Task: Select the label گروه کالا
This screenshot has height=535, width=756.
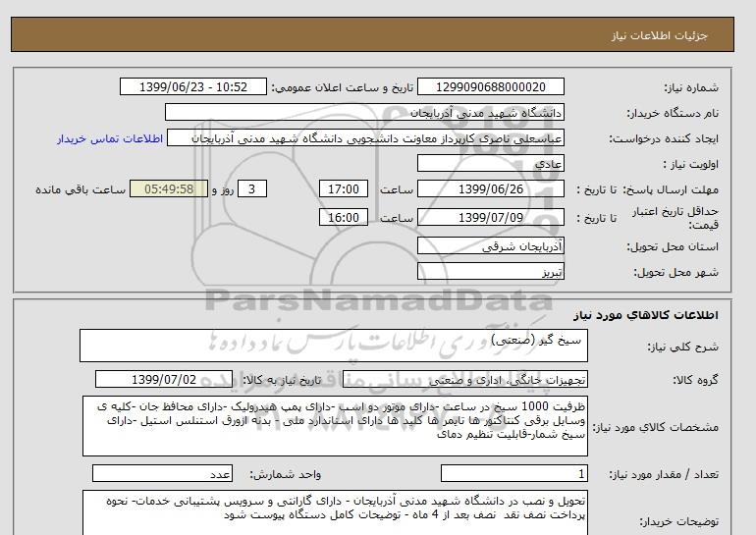Action: pyautogui.click(x=696, y=380)
